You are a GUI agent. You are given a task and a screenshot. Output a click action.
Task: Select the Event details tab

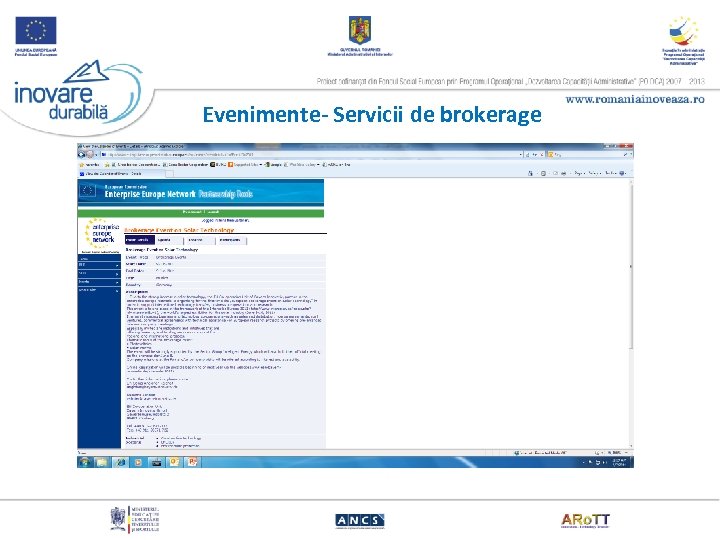139,240
